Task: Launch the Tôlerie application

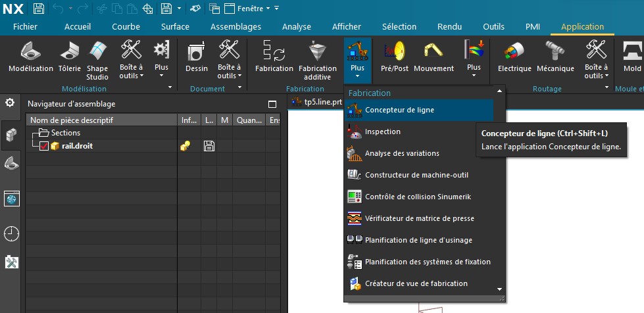Action: pyautogui.click(x=70, y=57)
